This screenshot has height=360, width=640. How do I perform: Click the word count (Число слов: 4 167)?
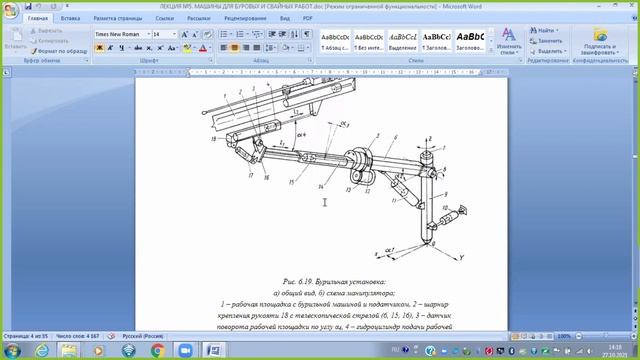78,336
